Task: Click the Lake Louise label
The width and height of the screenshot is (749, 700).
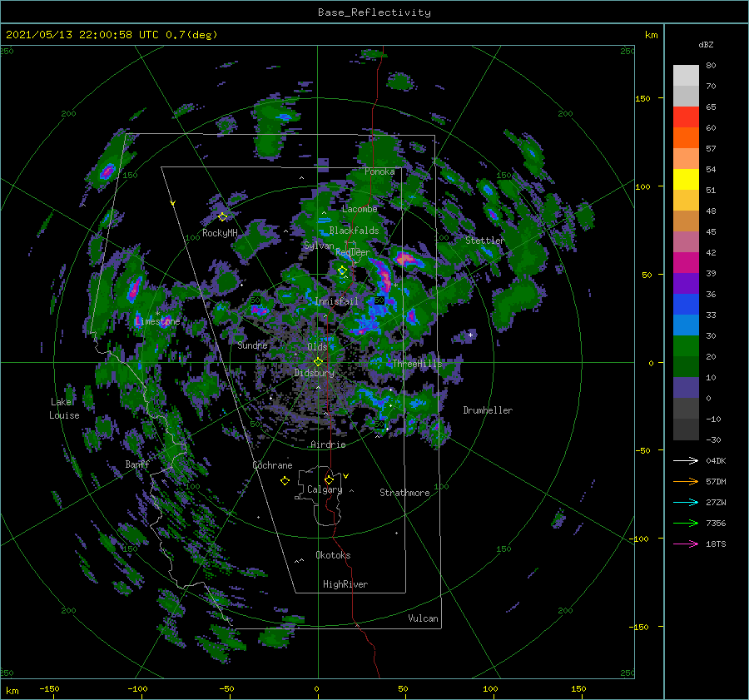Action: click(x=64, y=409)
